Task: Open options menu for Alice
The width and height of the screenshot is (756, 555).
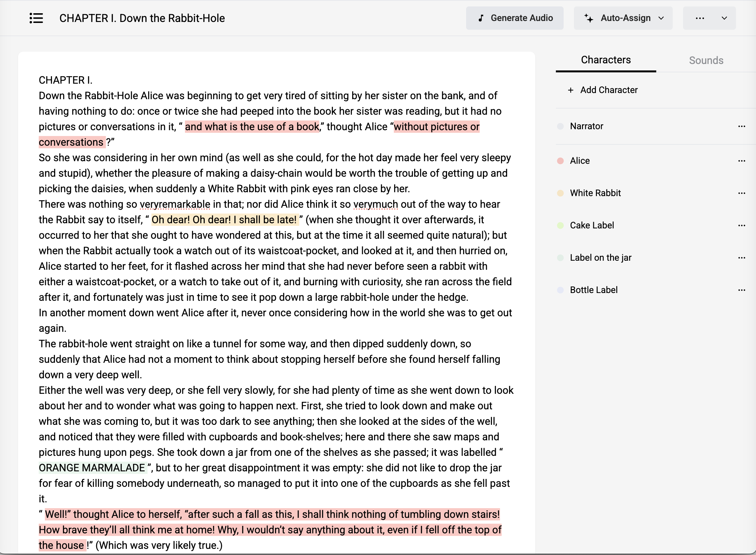Action: (x=742, y=160)
